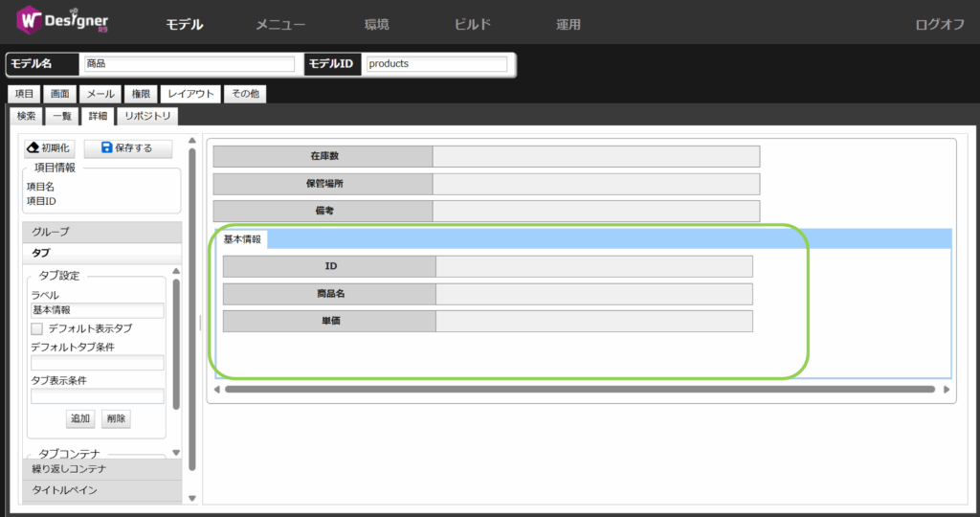Expand the タイトルペイン accordion section
Screen dimensions: 980x517
(100, 490)
